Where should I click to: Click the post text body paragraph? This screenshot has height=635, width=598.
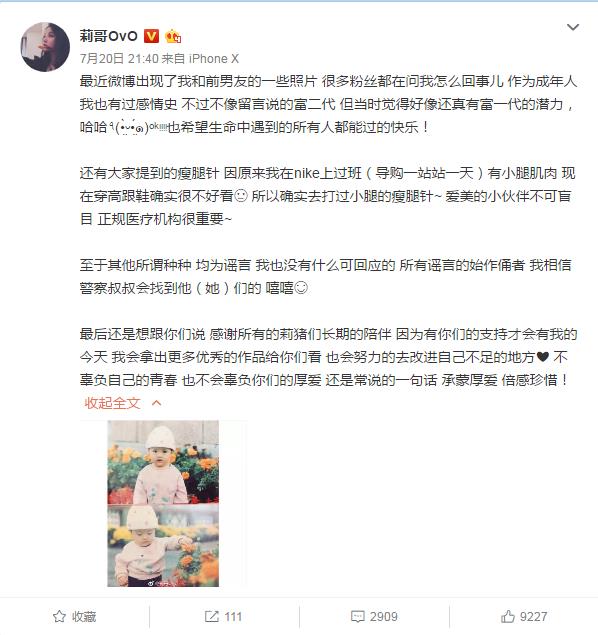pos(328,230)
